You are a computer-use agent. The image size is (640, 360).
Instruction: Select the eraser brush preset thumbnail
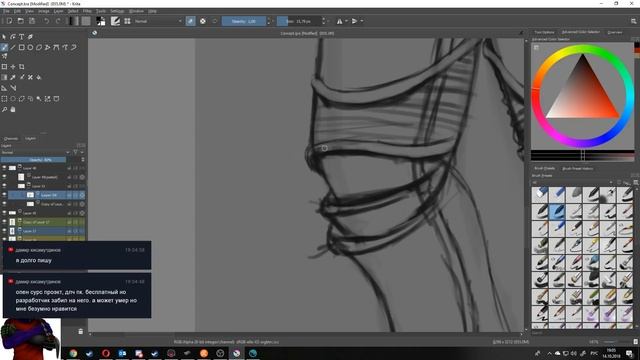540,194
